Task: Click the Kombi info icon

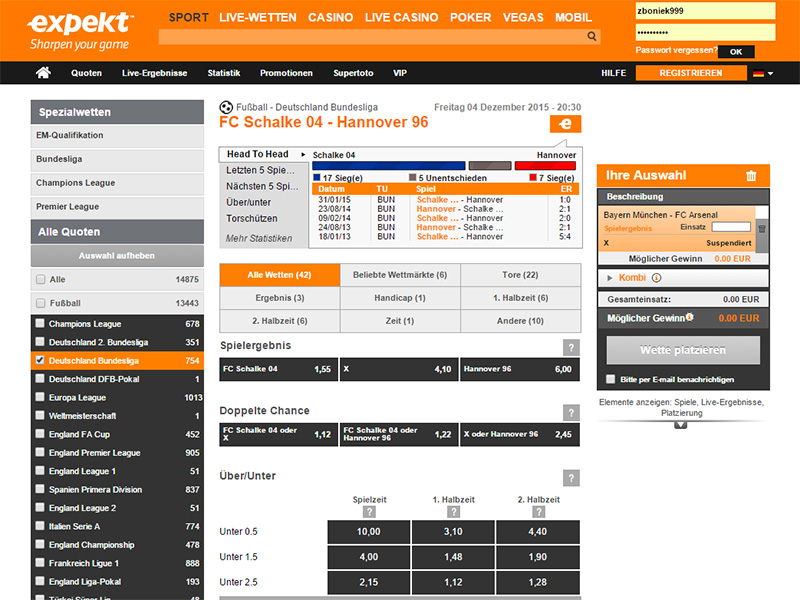Action: [657, 278]
